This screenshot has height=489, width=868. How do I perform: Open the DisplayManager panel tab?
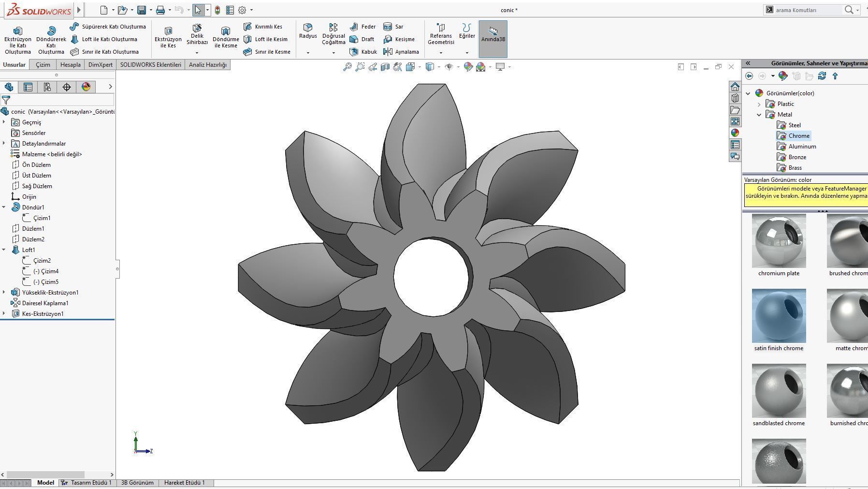tap(86, 87)
